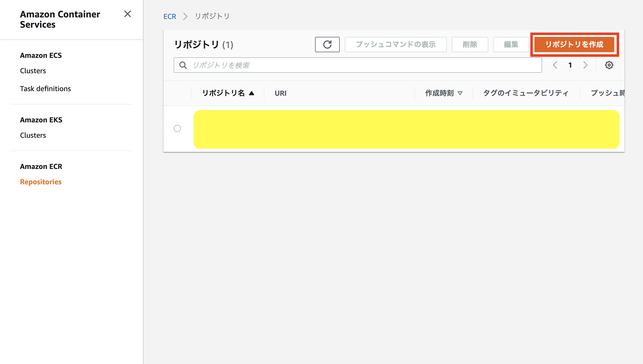Open Task definitions in sidebar
Viewport: 643px width, 364px height.
[45, 89]
